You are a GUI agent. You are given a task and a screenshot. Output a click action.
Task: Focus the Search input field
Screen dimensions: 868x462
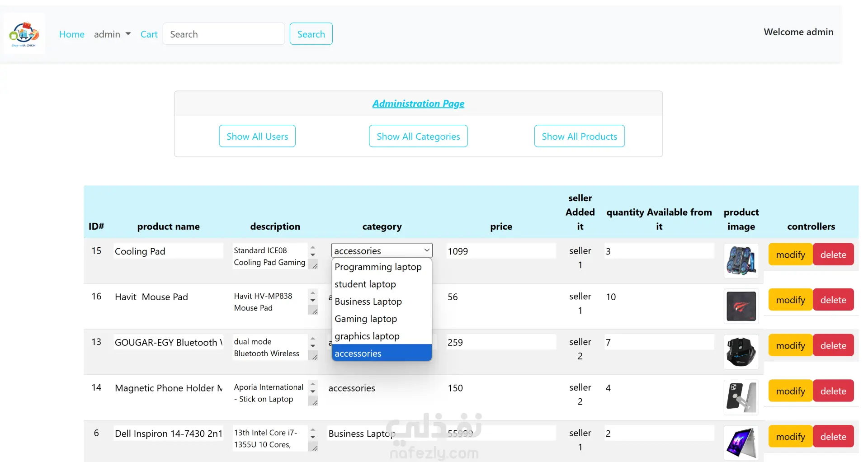[x=224, y=34]
